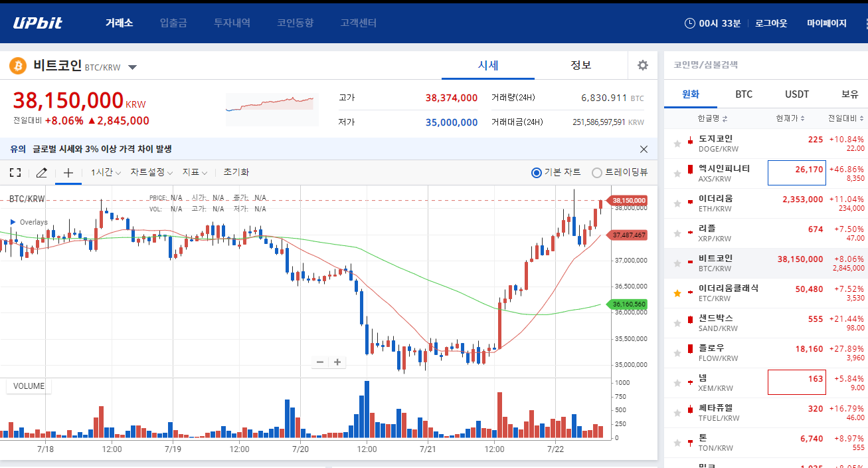The height and width of the screenshot is (468, 868).
Task: Favorite star for 비트코인 row
Action: (x=677, y=263)
